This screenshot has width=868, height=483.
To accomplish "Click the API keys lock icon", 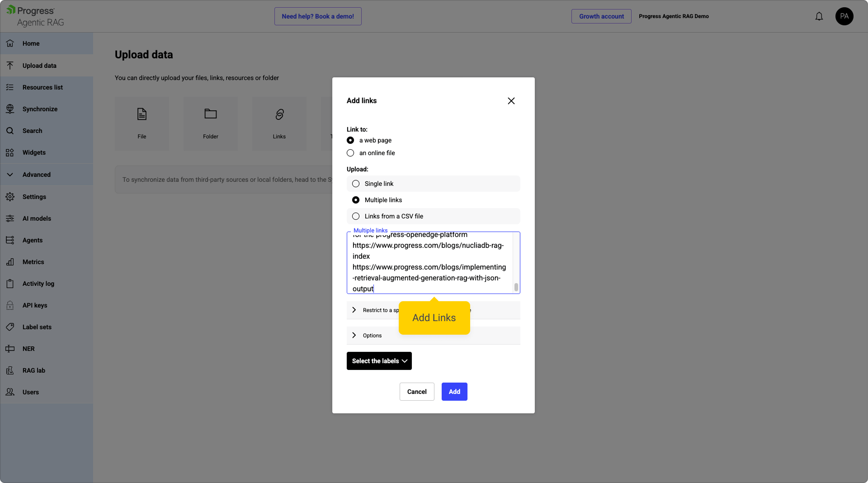I will tap(10, 305).
